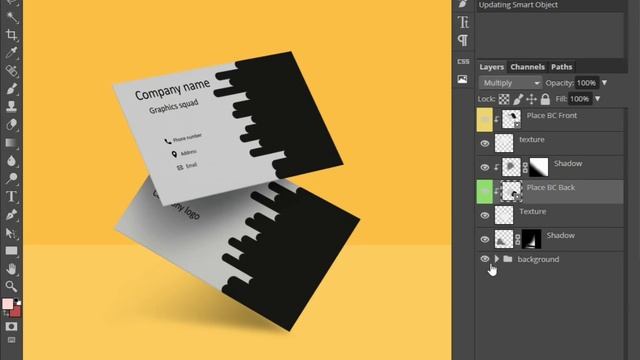Hide the Shadow layer with black mask

(x=484, y=240)
